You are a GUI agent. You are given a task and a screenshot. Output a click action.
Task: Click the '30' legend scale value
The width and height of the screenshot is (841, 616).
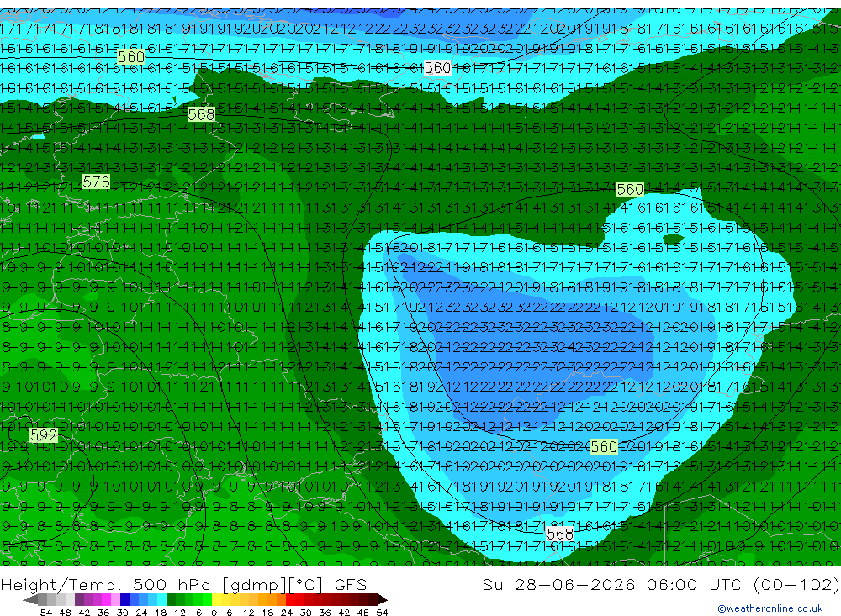coord(306,613)
